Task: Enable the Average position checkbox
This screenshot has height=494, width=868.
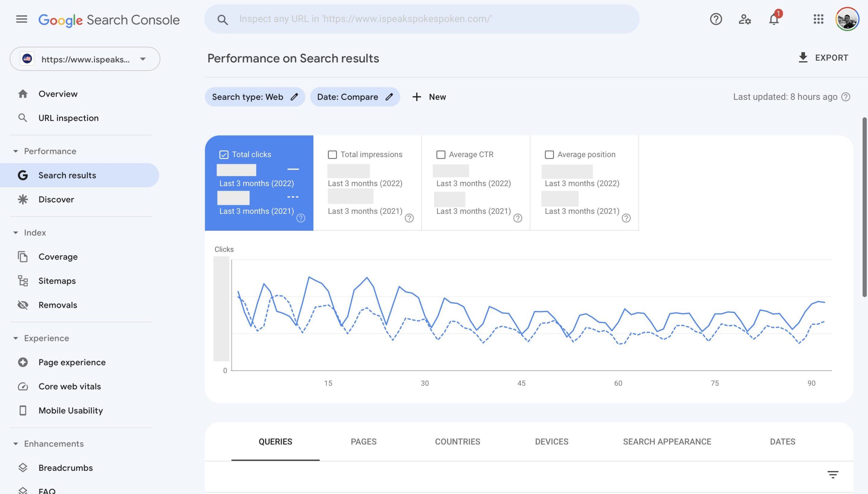Action: 549,155
